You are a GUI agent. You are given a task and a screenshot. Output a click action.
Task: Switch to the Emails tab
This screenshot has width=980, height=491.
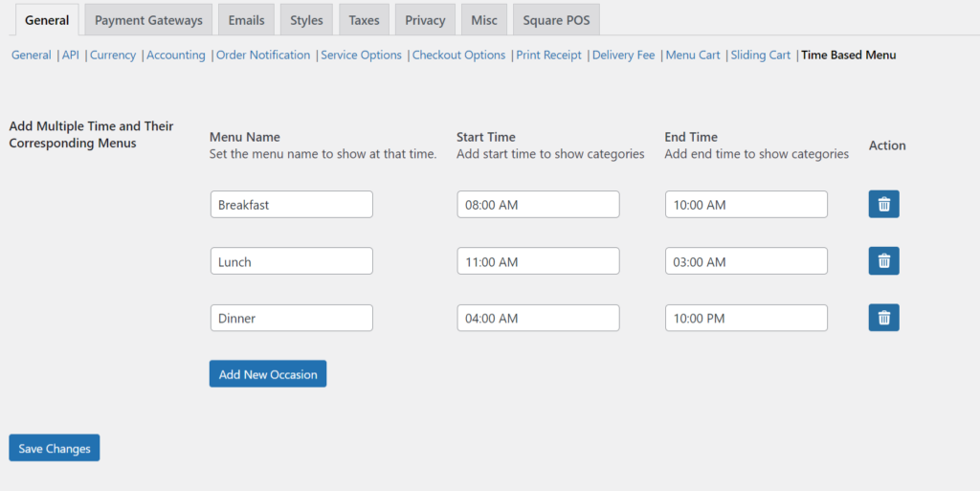point(246,20)
